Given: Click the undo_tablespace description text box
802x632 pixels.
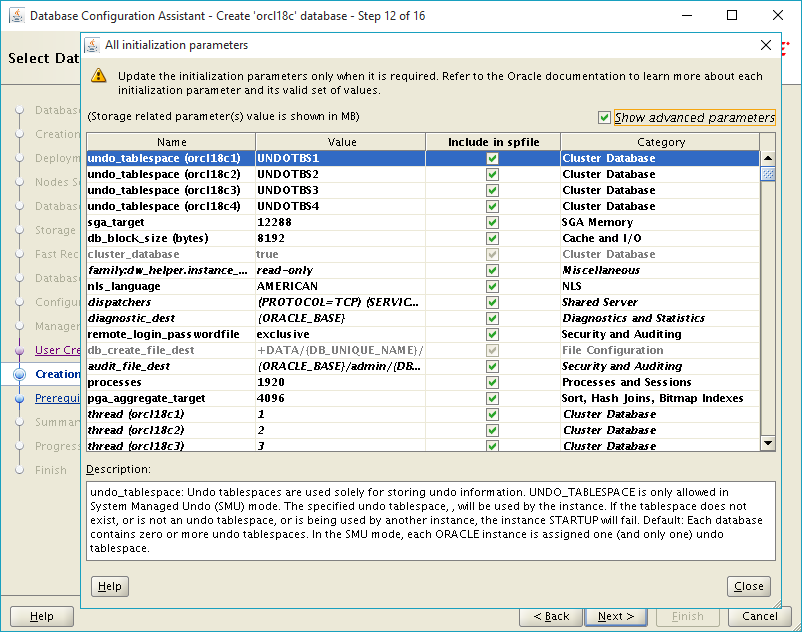Looking at the screenshot, I should 431,521.
